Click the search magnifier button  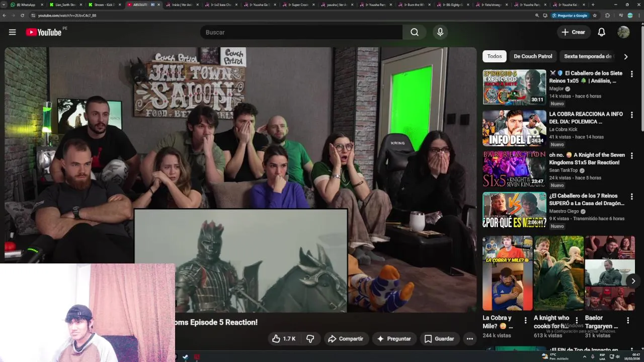[x=414, y=32]
